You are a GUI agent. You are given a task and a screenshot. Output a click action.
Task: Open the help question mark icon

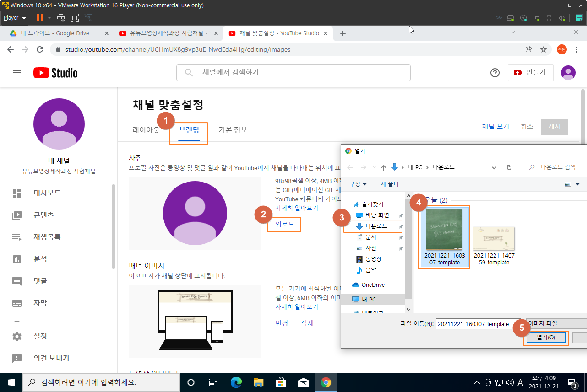[x=495, y=73]
